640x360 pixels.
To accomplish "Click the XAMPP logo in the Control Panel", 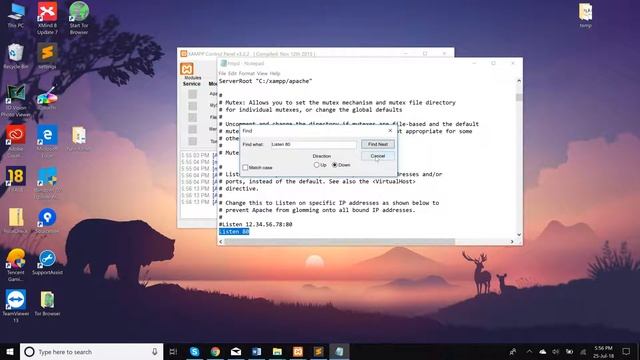I will [187, 69].
